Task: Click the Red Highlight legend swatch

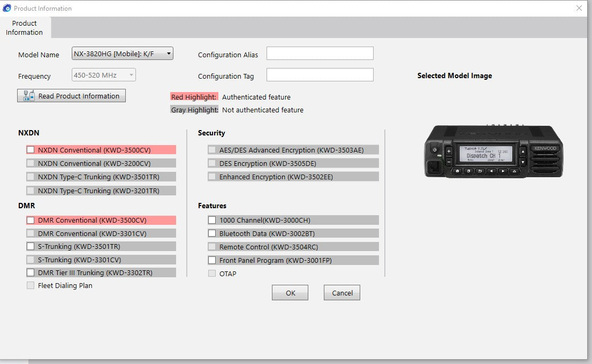Action: [194, 97]
